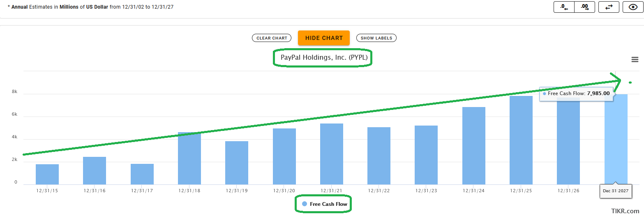The image size is (644, 219).
Task: Select the 12/31/20 bar
Action: [x=284, y=156]
